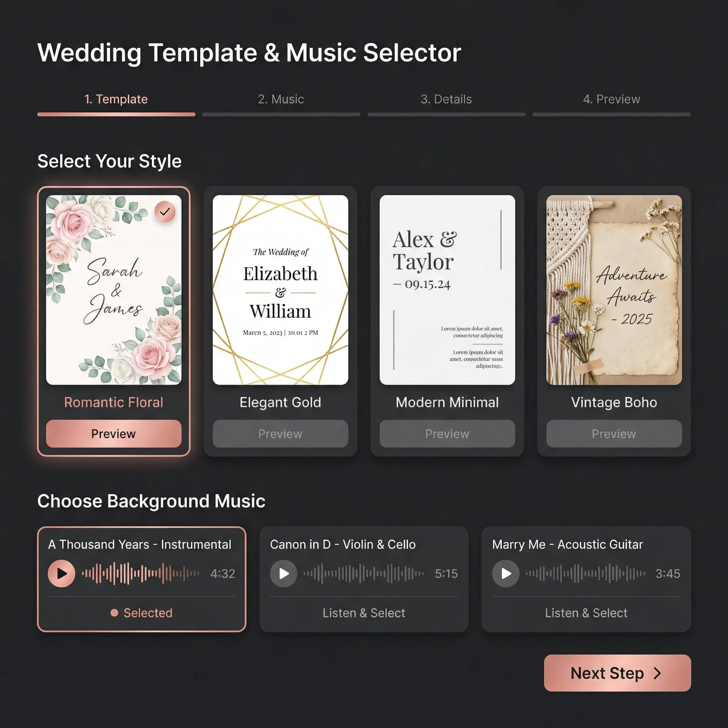
Task: Preview the Romantic Floral template
Action: (113, 434)
